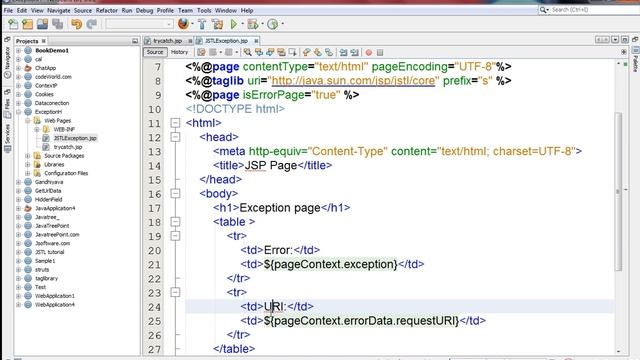
Task: Maximize the editor window button
Action: tap(625, 40)
